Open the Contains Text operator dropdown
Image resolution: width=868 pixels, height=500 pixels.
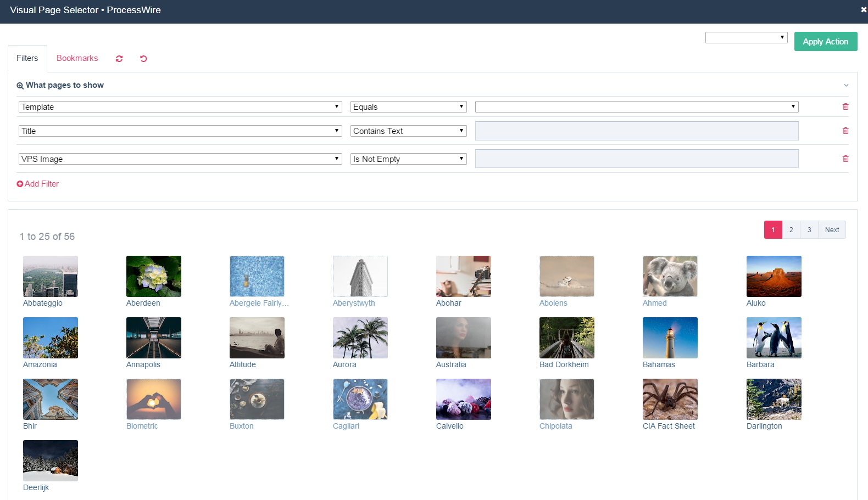[409, 131]
